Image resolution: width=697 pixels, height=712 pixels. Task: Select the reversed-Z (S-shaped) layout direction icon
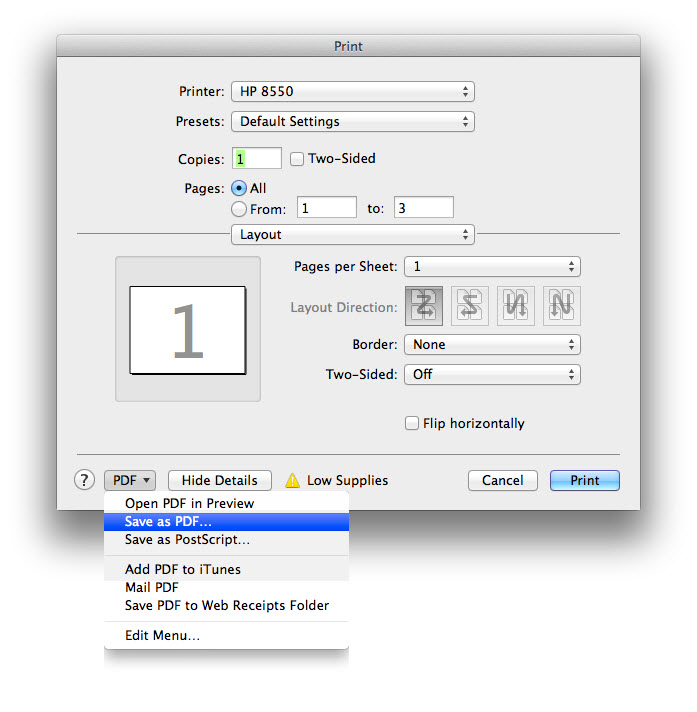[x=469, y=307]
